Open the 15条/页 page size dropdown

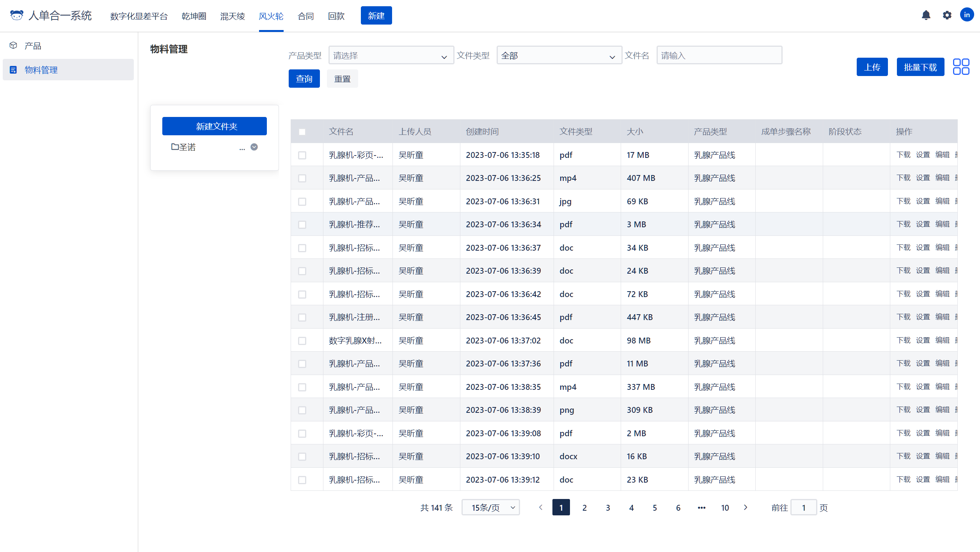coord(490,507)
